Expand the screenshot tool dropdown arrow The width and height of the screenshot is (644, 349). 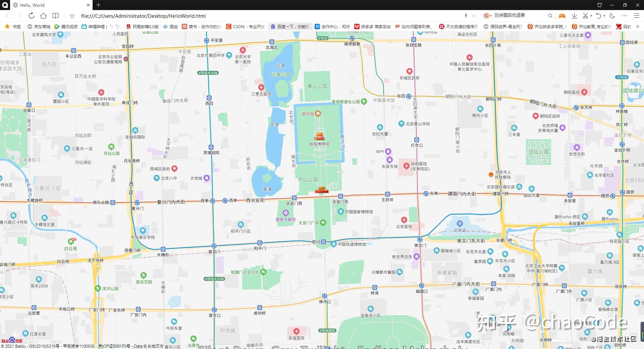click(591, 16)
